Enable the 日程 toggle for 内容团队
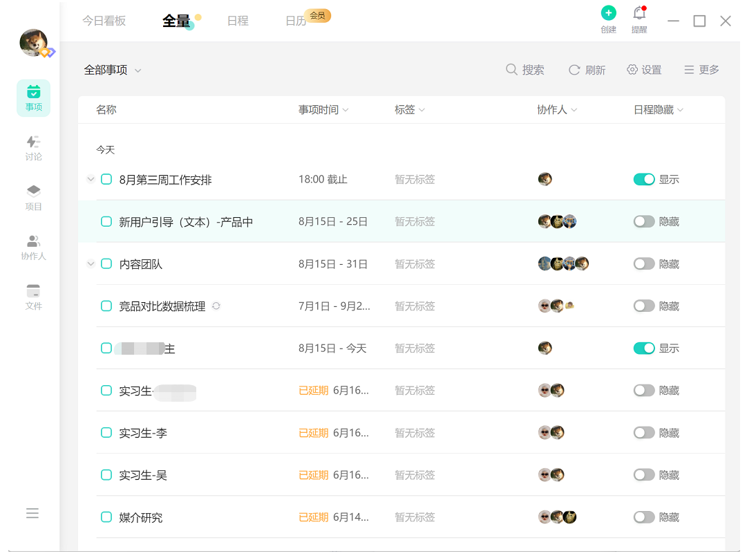 tap(644, 264)
